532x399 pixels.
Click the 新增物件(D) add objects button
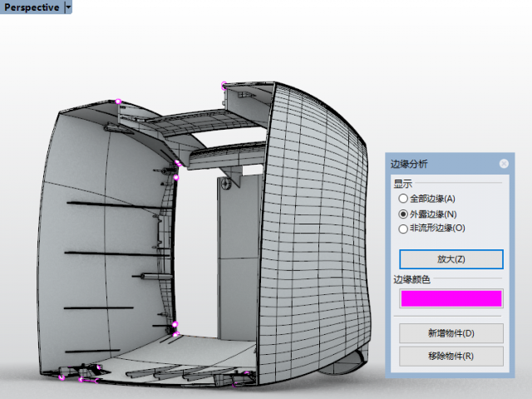click(451, 333)
